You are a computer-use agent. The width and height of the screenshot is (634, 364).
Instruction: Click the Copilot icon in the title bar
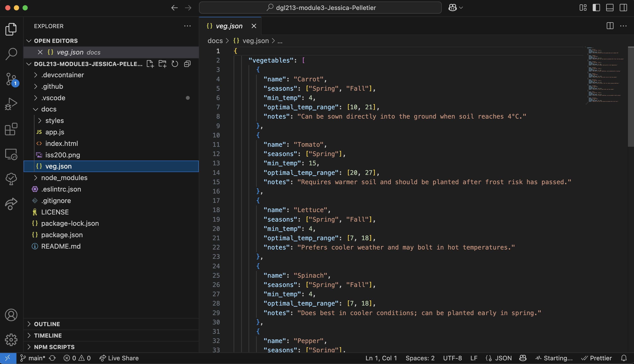[x=453, y=8]
